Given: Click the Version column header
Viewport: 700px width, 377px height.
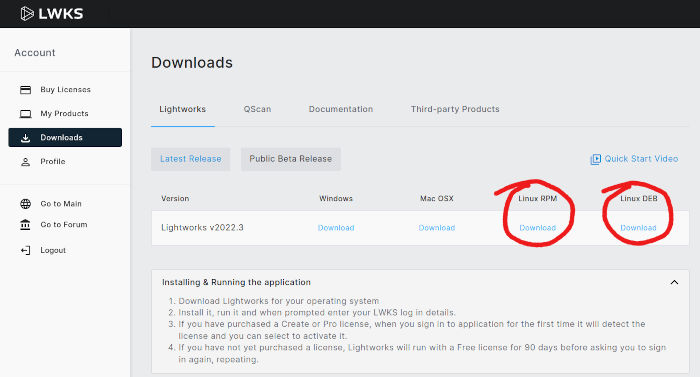Looking at the screenshot, I should click(x=175, y=199).
